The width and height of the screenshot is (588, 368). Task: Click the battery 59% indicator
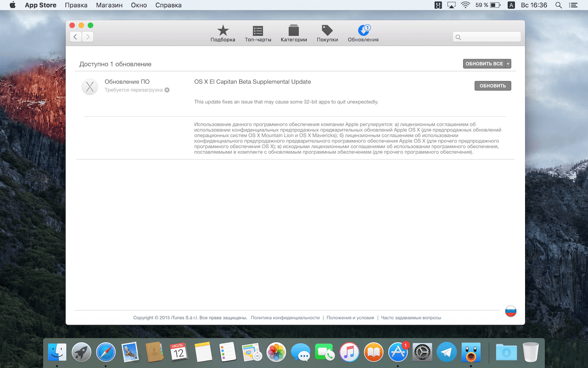488,5
